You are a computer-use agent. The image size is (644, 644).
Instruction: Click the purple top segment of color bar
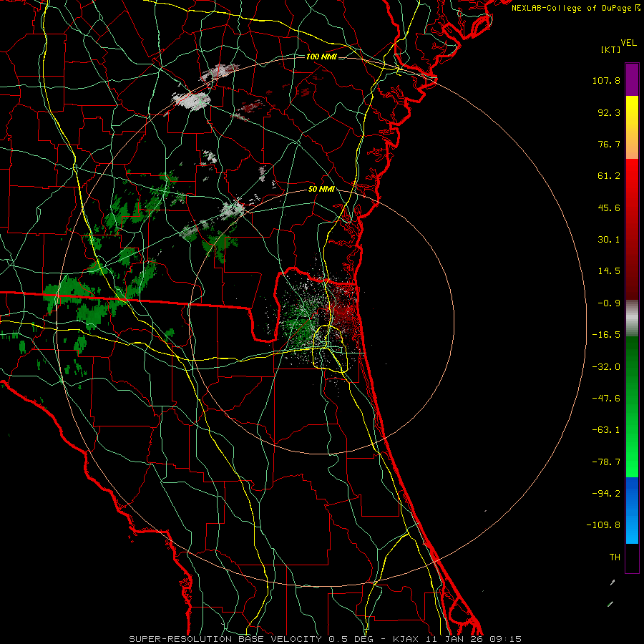pos(632,79)
